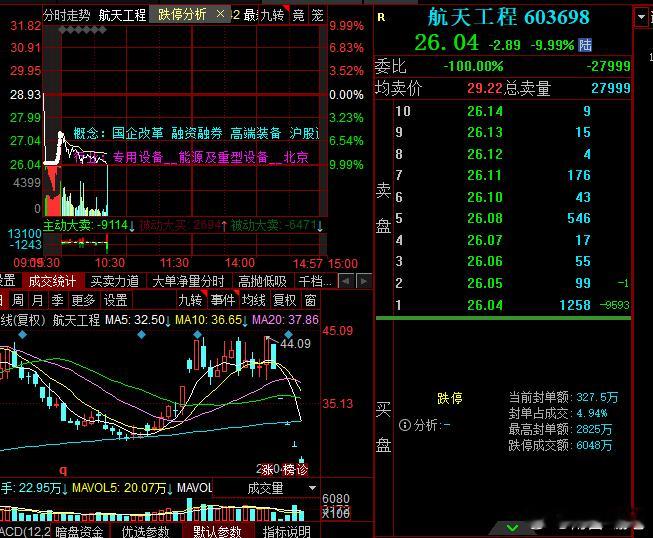This screenshot has width=653, height=538.
Task: Open the 跌停分析 tab
Action: point(182,15)
